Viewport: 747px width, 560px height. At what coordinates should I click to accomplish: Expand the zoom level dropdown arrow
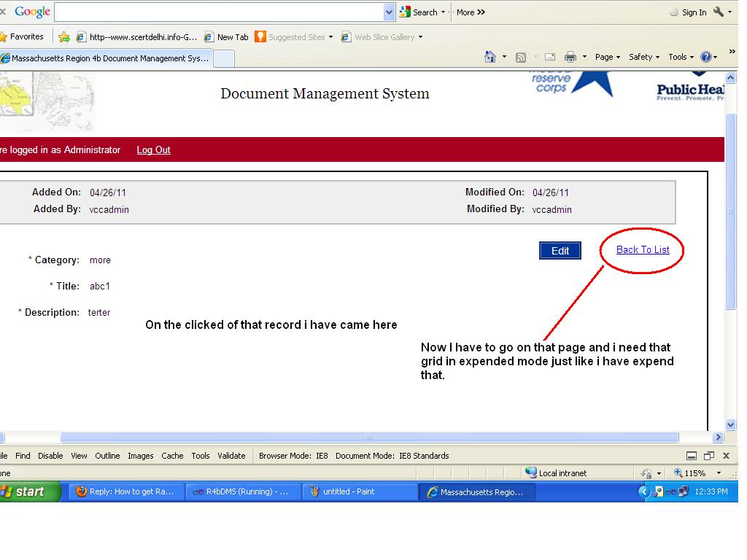click(719, 472)
